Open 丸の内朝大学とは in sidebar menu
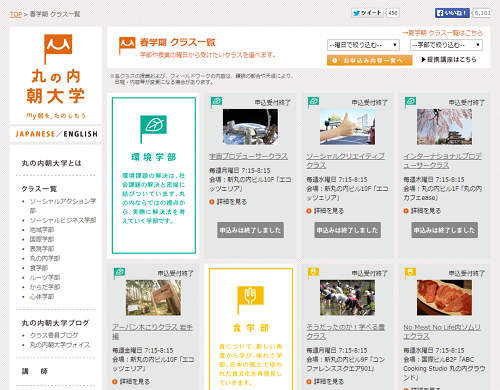The image size is (500, 390). pyautogui.click(x=52, y=163)
